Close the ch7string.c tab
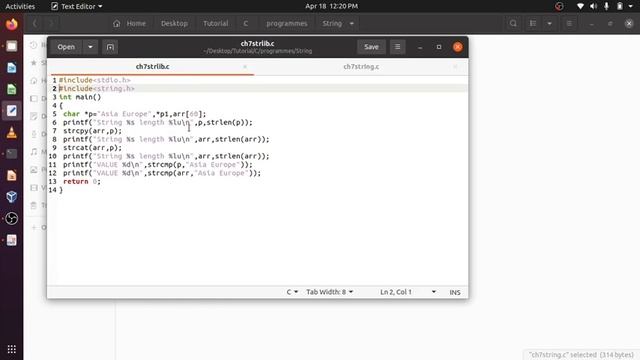 click(455, 67)
